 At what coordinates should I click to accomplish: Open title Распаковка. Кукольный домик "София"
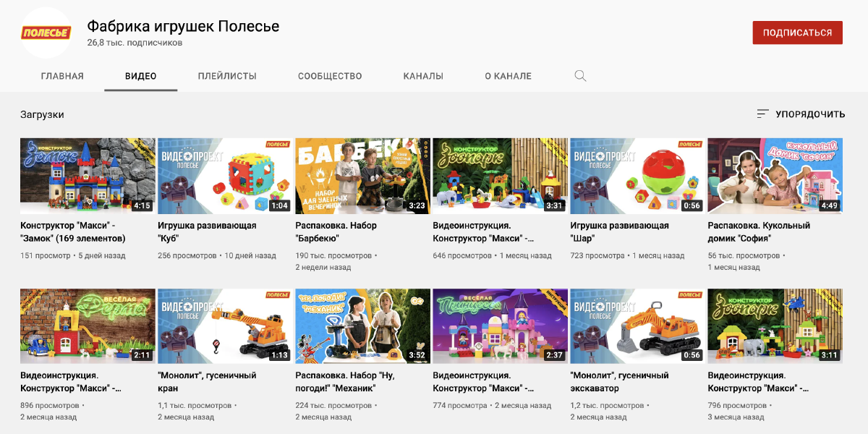tap(759, 231)
